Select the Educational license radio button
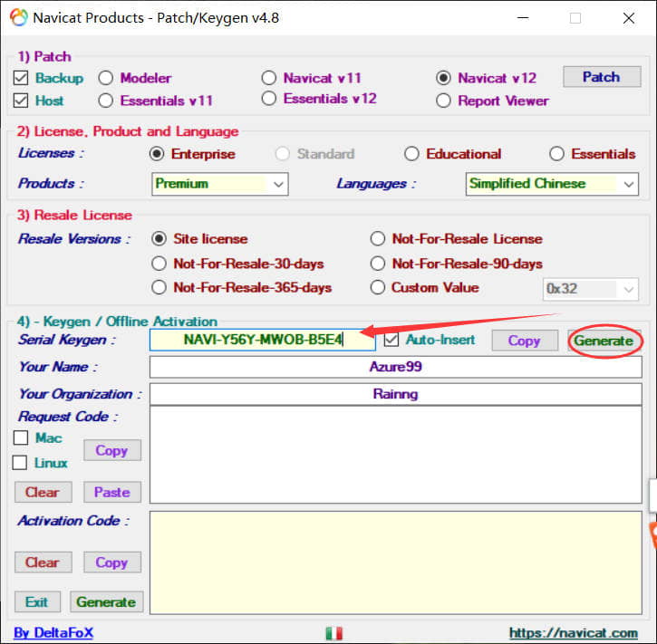The image size is (657, 644). pos(411,154)
